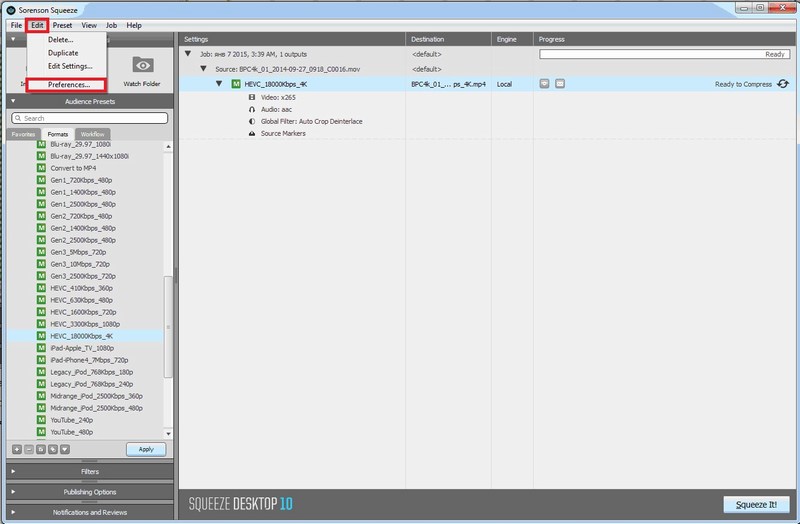
Task: Open the Job menu
Action: (111, 25)
